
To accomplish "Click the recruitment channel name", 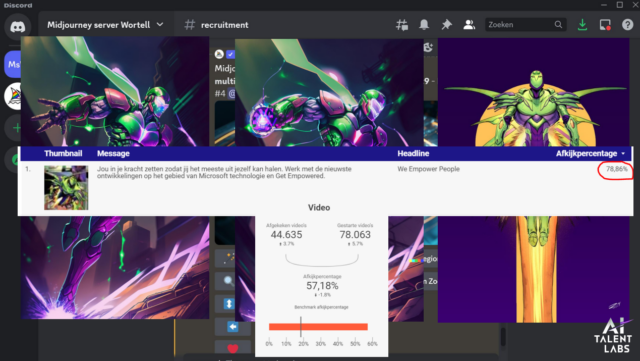I will (224, 25).
